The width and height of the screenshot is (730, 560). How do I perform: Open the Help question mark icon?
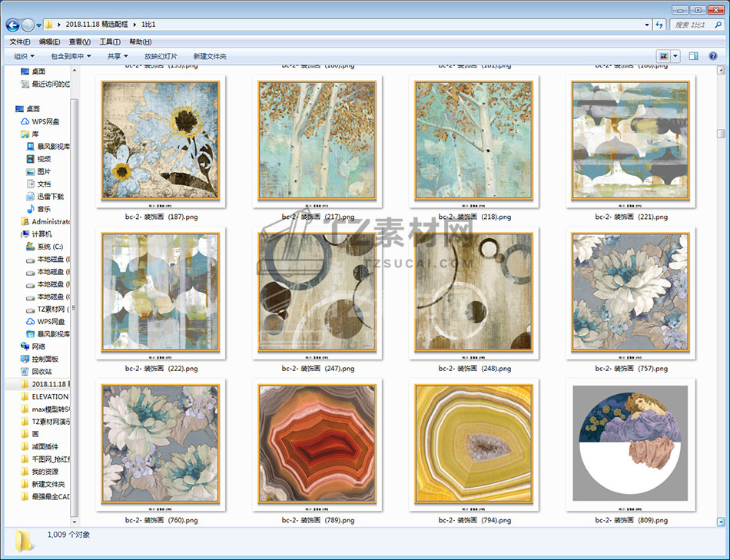tap(713, 56)
